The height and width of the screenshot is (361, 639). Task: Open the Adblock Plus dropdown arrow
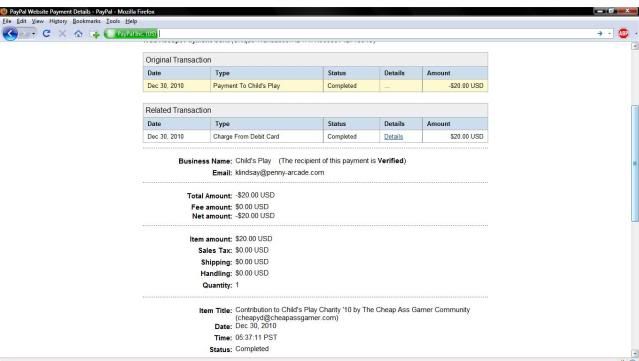tap(636, 34)
